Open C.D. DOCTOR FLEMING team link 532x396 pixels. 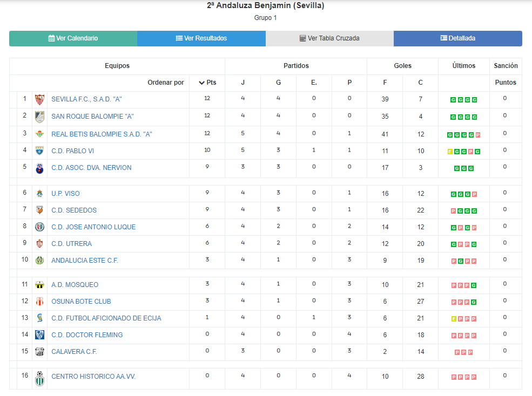[87, 335]
